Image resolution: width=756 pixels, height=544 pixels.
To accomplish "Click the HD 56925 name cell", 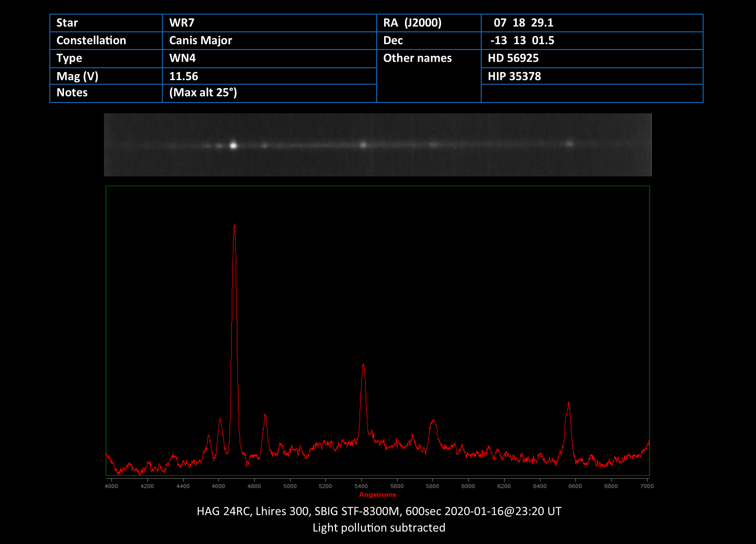I will click(513, 58).
